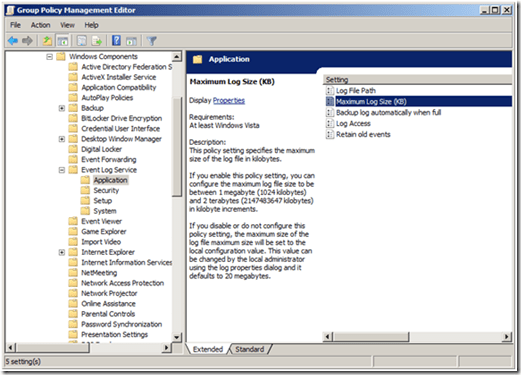The width and height of the screenshot is (521, 375).
Task: Select Online Assistance folder
Action: (108, 304)
